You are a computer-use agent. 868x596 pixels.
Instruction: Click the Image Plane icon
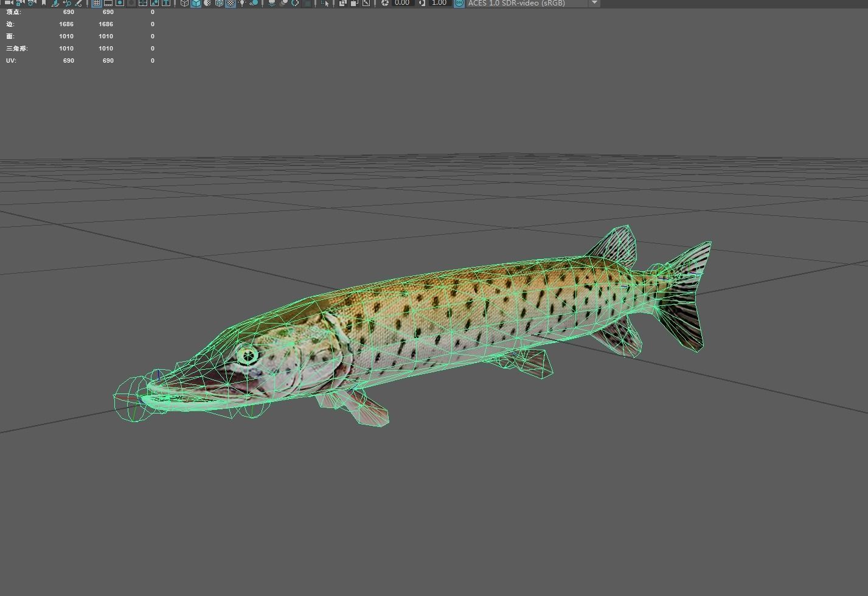(55, 3)
